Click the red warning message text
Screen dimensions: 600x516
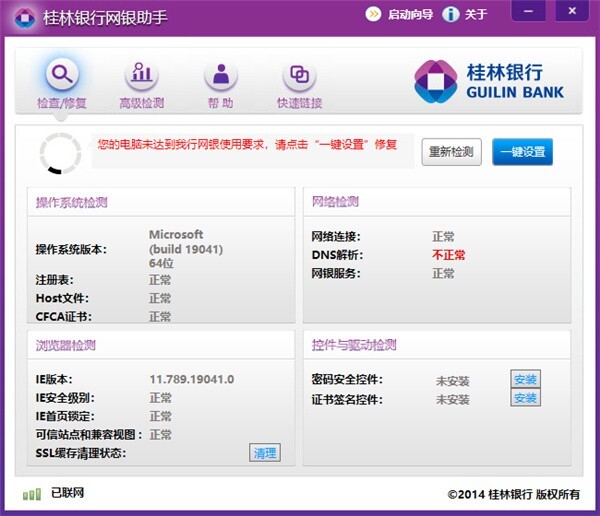pos(247,145)
